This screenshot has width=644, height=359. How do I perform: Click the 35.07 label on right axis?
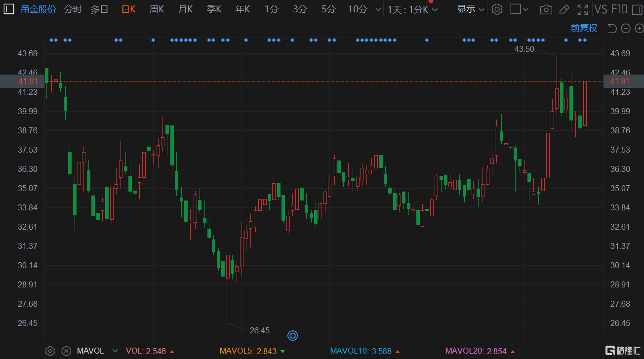coord(620,188)
